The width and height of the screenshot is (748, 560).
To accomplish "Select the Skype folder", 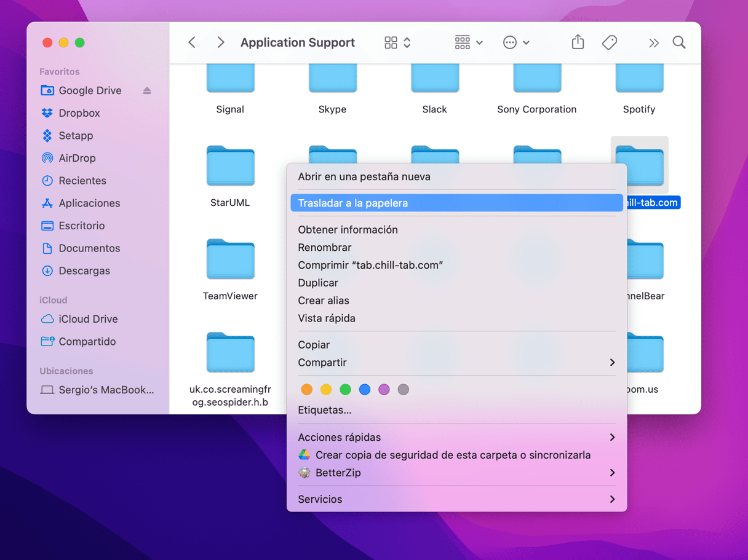I will pyautogui.click(x=332, y=79).
